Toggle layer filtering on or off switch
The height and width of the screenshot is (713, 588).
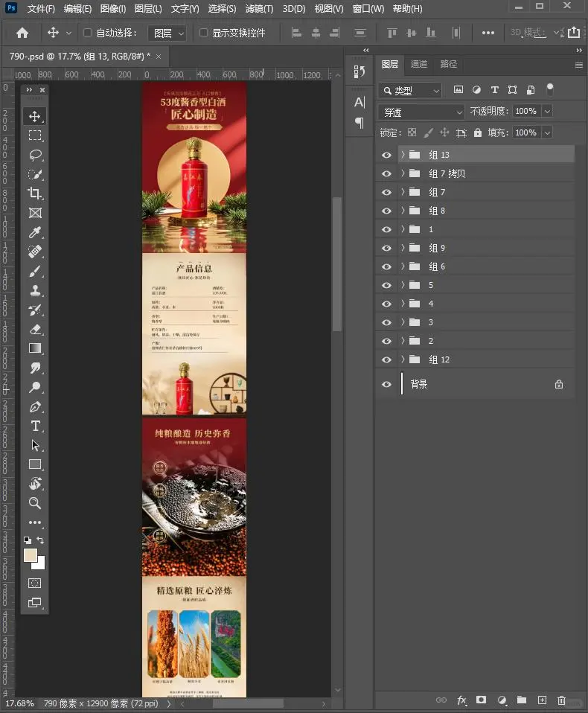click(550, 89)
